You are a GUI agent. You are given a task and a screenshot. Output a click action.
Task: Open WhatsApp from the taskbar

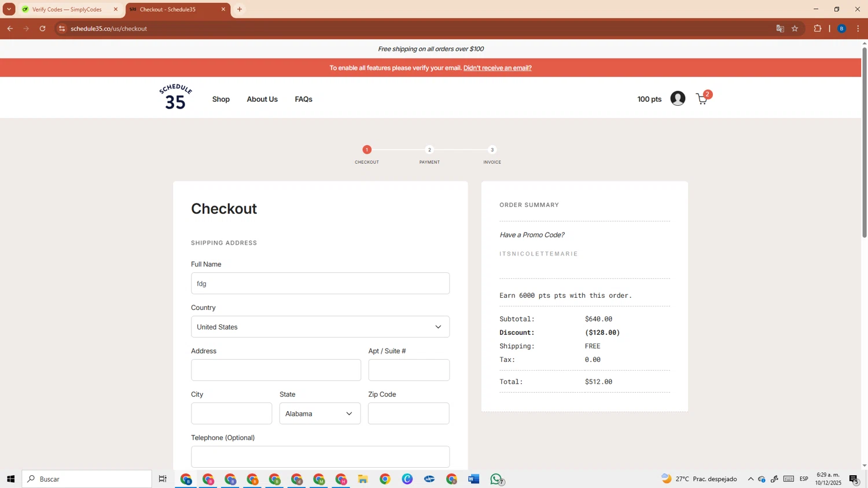pyautogui.click(x=496, y=479)
